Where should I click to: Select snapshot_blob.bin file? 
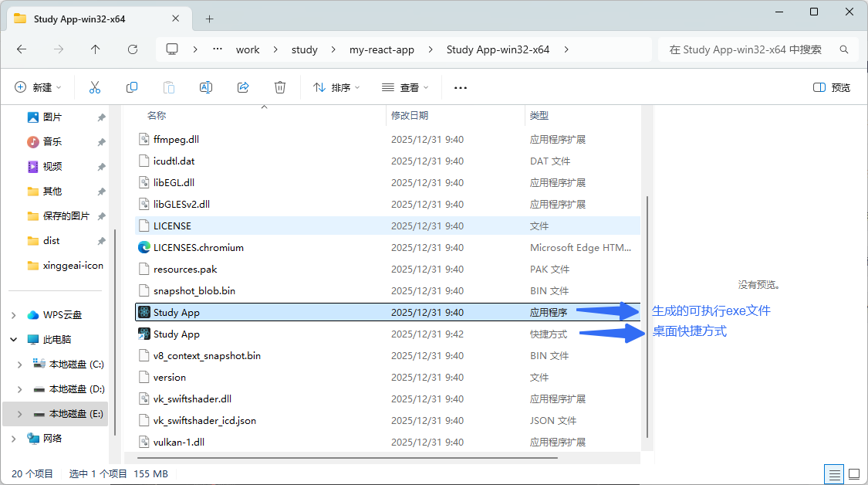tap(194, 290)
